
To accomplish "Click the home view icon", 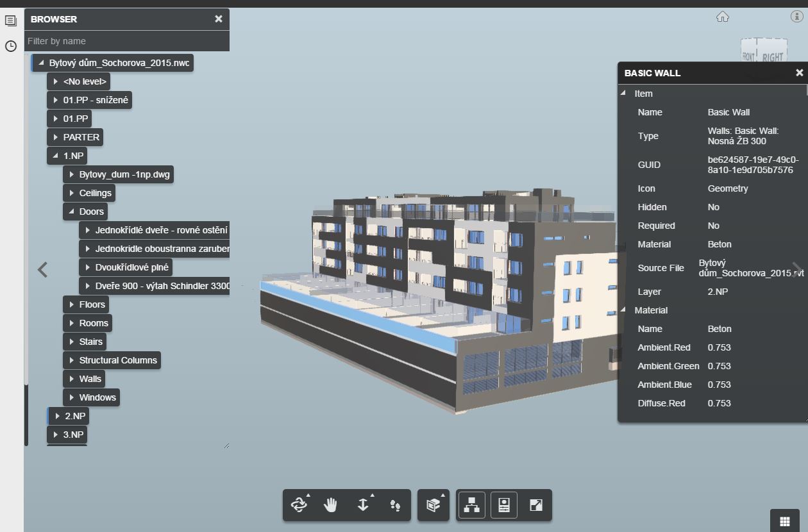I will pyautogui.click(x=722, y=17).
